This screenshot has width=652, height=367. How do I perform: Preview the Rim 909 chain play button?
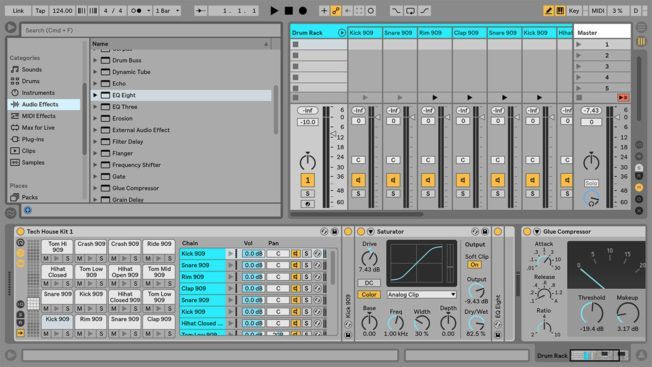tap(230, 277)
